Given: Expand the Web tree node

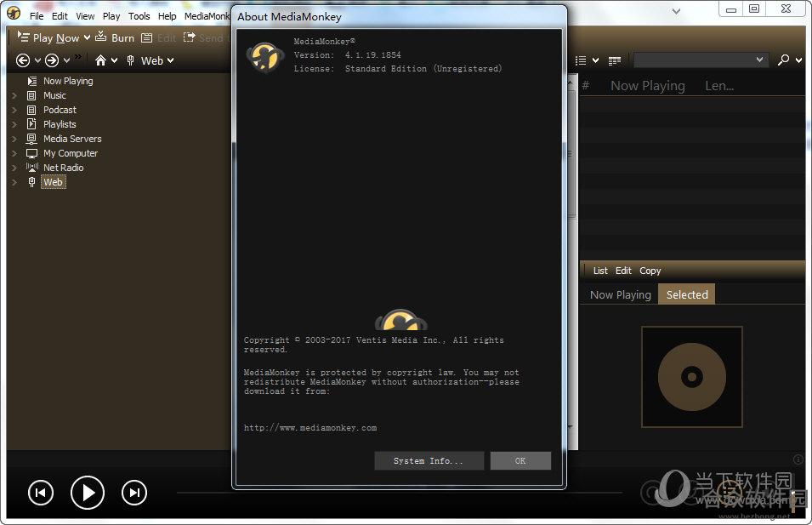Looking at the screenshot, I should [14, 182].
